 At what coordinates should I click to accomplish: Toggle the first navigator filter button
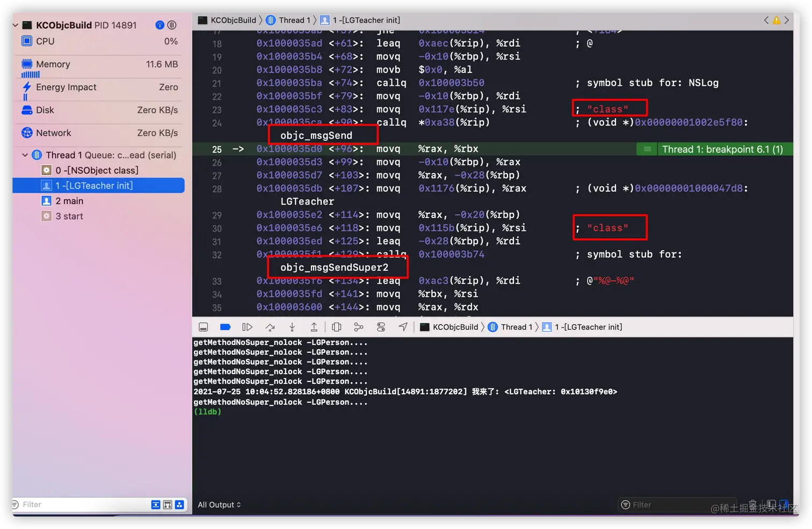coord(156,505)
